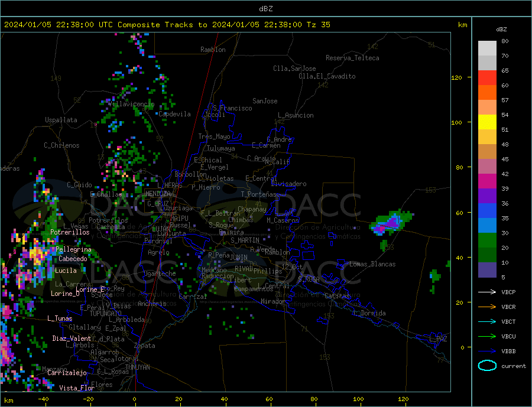
Task: Click the L_Tunas label
Action: pos(60,318)
